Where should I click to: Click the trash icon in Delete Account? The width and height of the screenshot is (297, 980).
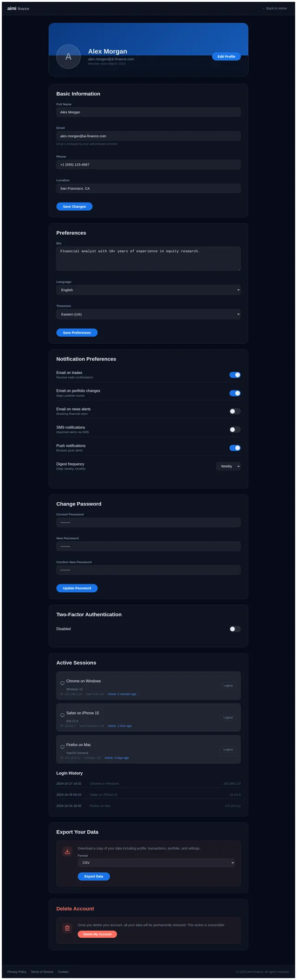tap(67, 928)
